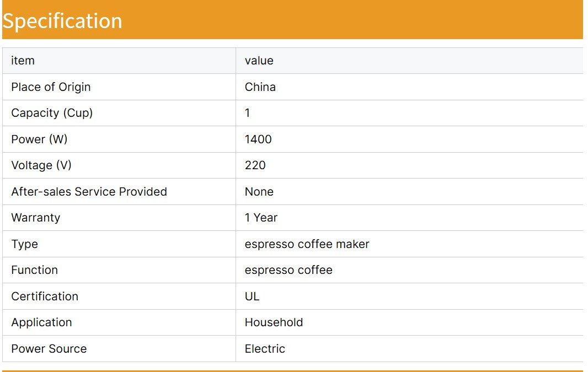The width and height of the screenshot is (588, 372).
Task: Click the Place of Origin label
Action: 51,87
